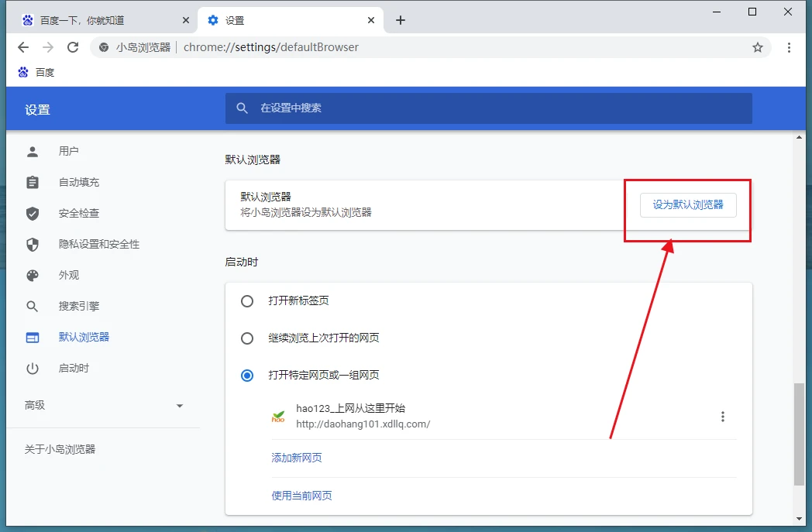Click the power icon beside 启动时
This screenshot has width=812, height=532.
click(33, 369)
